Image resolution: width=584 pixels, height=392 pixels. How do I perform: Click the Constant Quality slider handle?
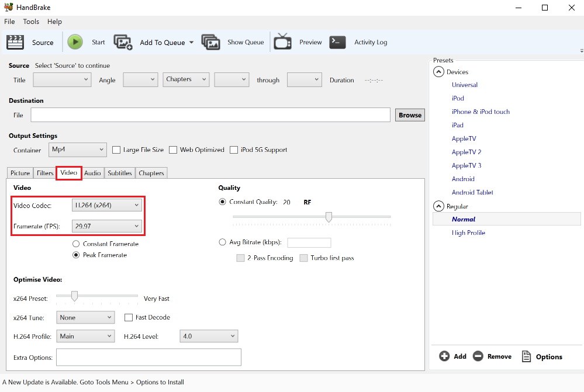(x=329, y=217)
